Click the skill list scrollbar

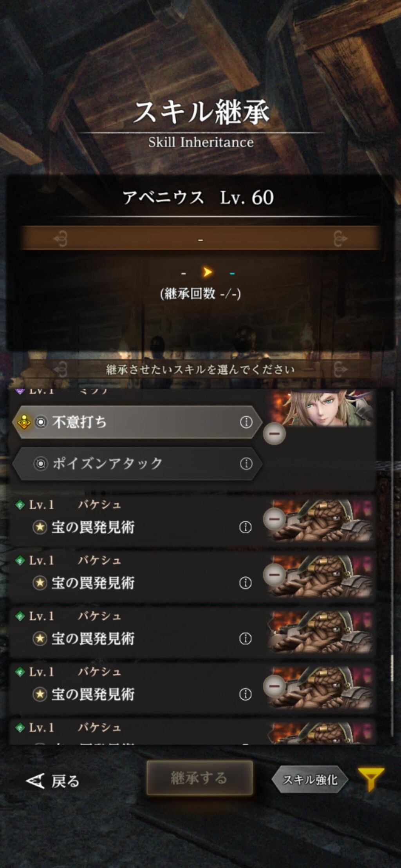click(x=392, y=566)
